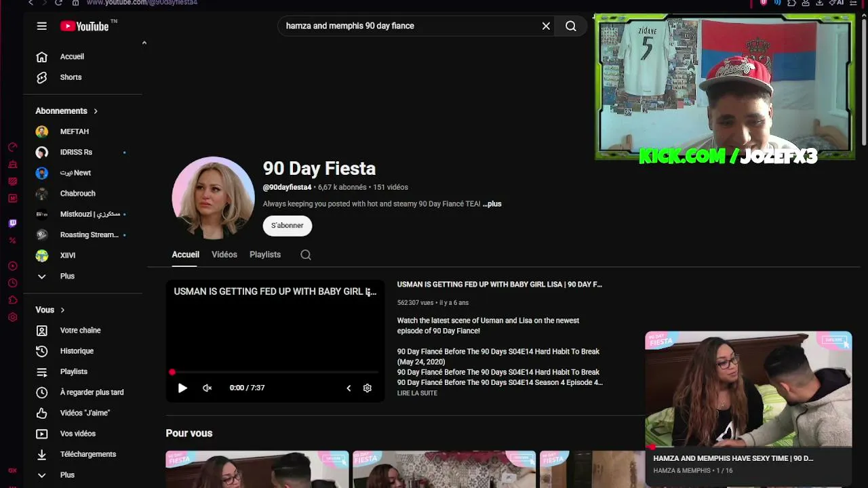Open browser easy setup sliders icon
Screen dimensions: 868x488
[853, 3]
